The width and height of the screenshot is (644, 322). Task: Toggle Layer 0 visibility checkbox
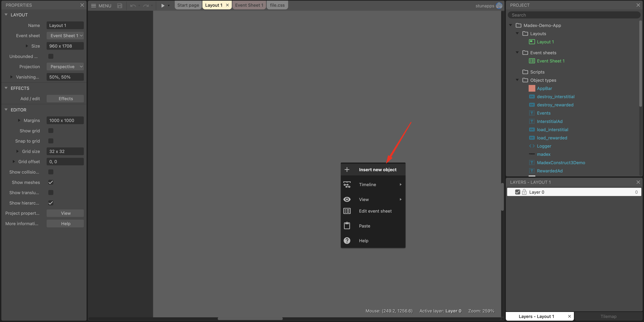(518, 192)
